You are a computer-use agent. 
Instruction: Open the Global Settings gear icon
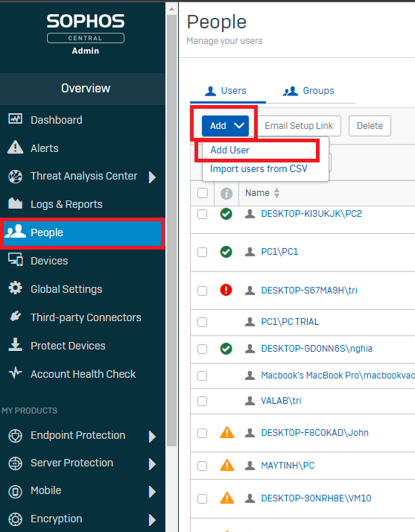point(15,288)
